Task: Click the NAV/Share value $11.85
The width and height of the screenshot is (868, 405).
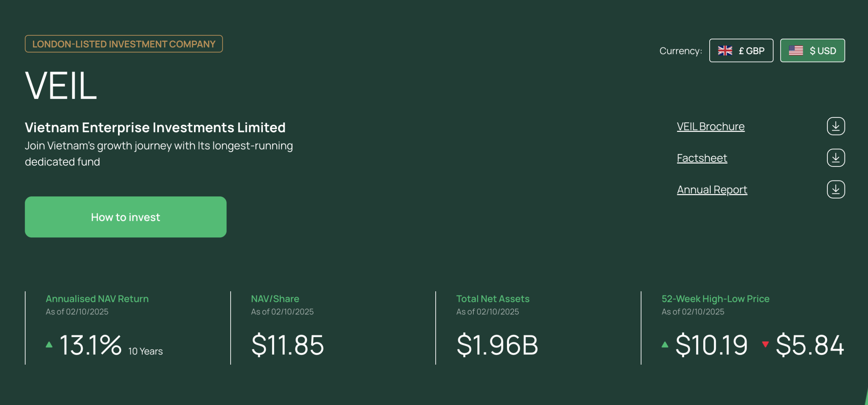Action: pos(288,345)
